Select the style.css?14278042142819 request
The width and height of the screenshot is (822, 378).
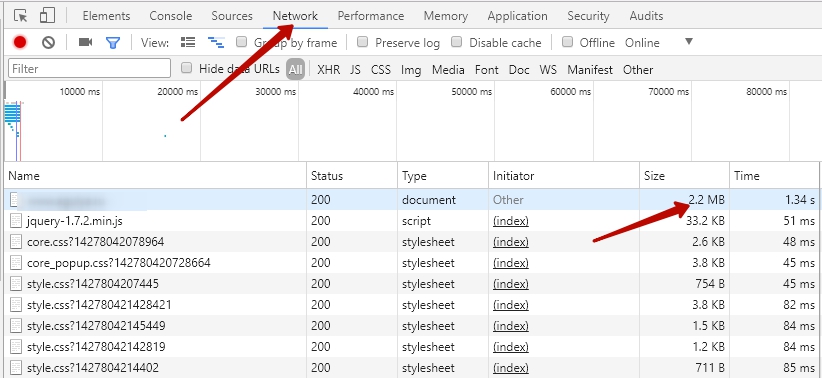96,347
